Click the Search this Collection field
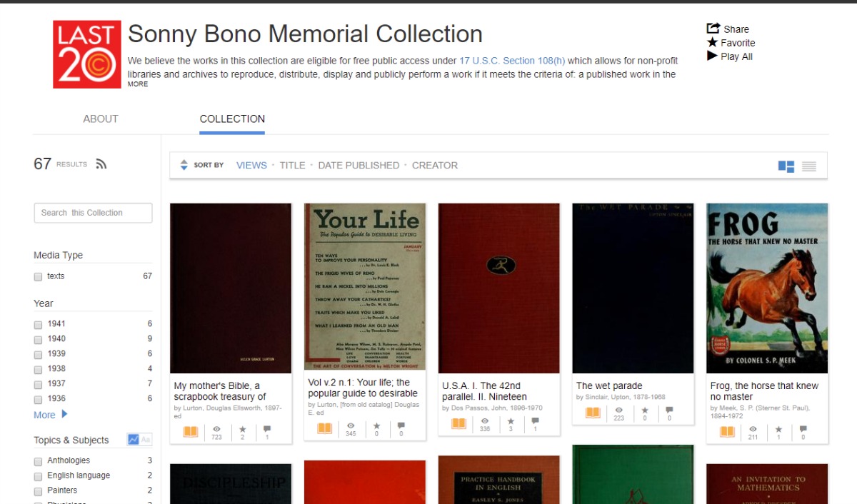This screenshot has height=504, width=857. click(93, 213)
